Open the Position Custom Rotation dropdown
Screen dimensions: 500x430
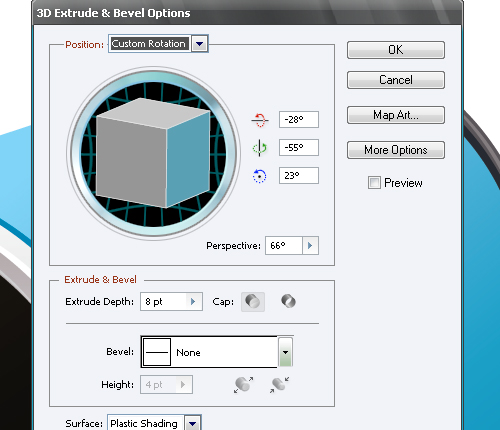point(200,44)
